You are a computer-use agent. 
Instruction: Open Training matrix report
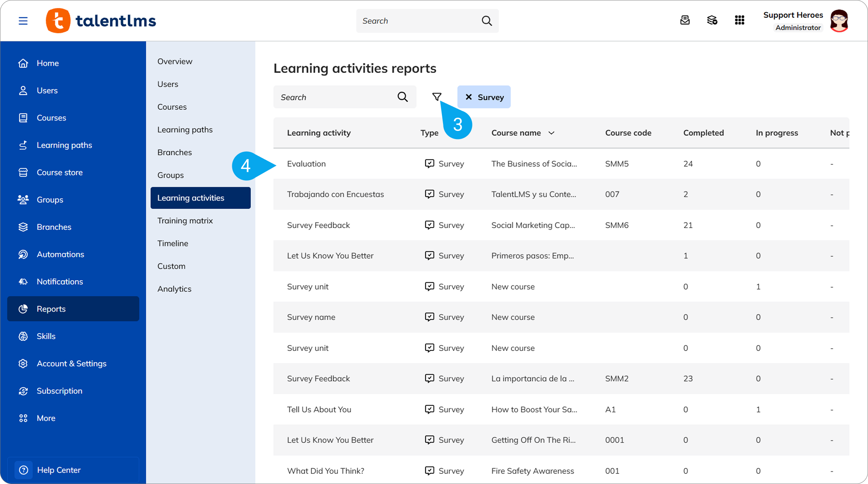pos(185,221)
